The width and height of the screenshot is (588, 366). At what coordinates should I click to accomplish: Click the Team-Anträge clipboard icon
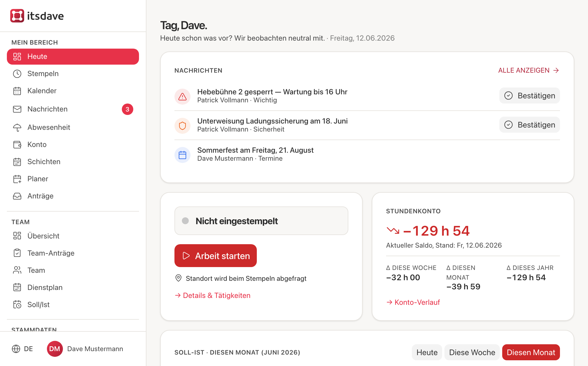(17, 253)
